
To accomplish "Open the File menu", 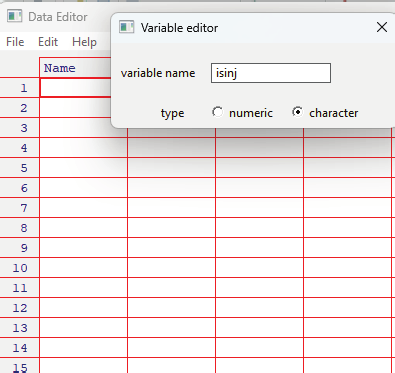I will click(15, 42).
